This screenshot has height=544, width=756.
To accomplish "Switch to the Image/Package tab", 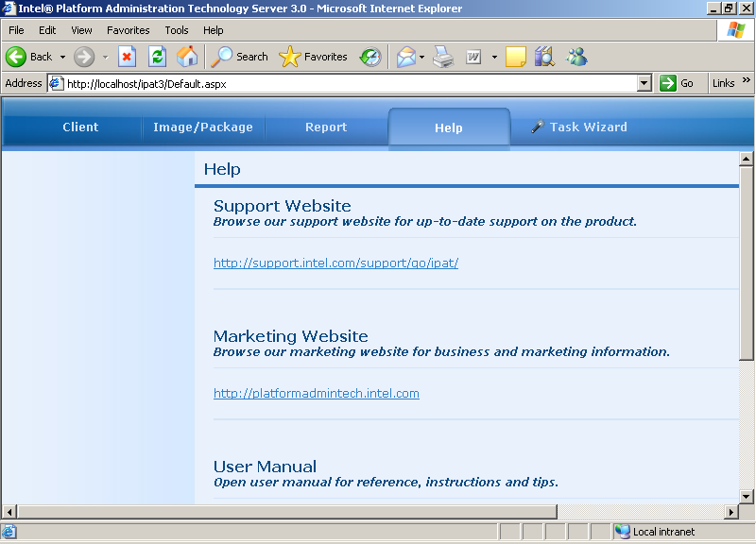I will pyautogui.click(x=203, y=127).
